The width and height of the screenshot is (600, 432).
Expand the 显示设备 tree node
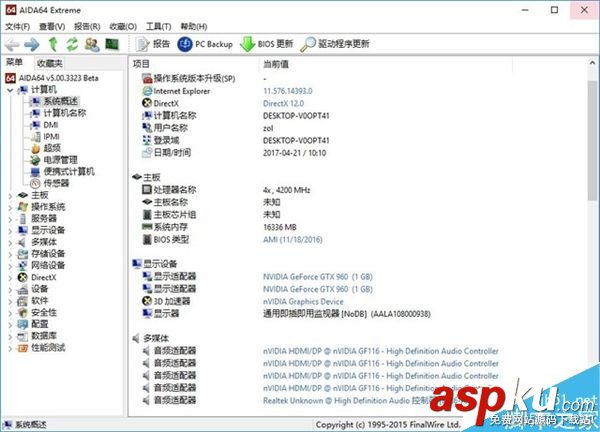[10, 231]
